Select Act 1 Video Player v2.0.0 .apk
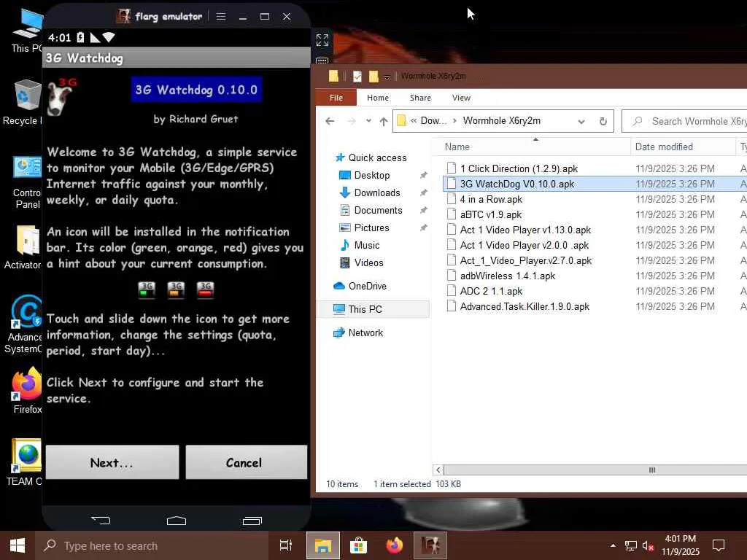747x560 pixels. pos(524,245)
